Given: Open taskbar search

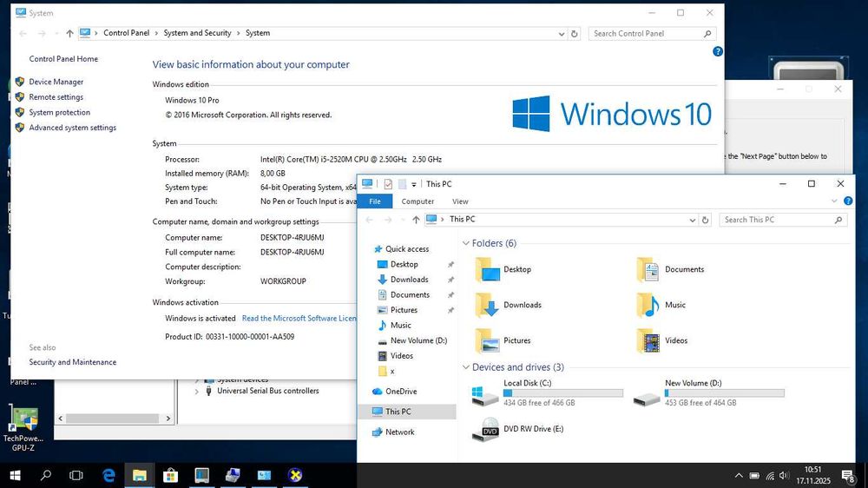Looking at the screenshot, I should coord(46,475).
